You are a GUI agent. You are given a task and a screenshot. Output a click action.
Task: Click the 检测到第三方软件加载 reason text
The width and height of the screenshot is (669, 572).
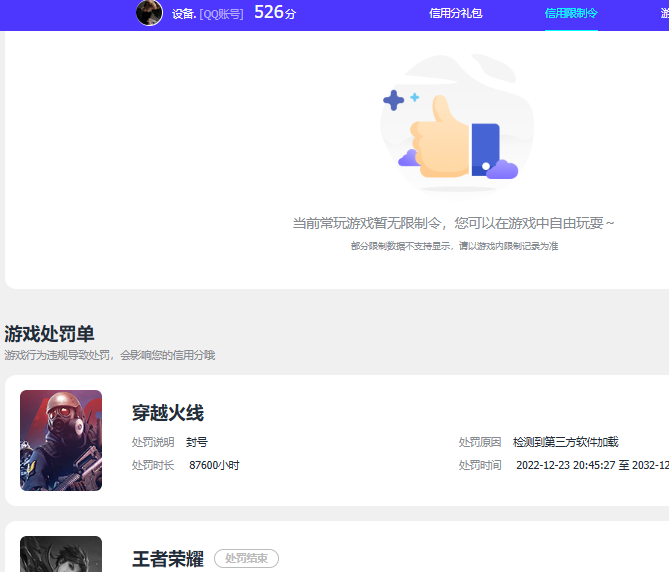(x=565, y=442)
